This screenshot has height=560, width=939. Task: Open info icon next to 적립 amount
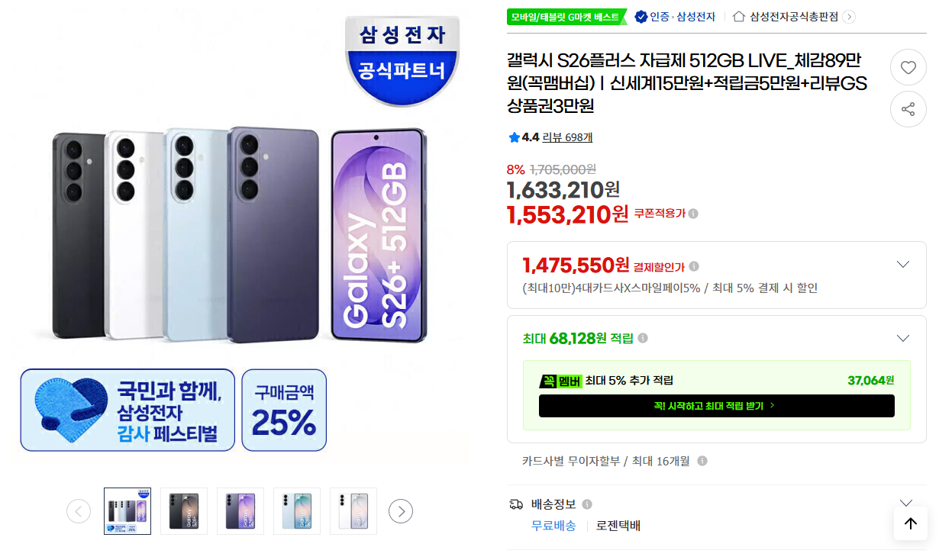[x=644, y=338]
